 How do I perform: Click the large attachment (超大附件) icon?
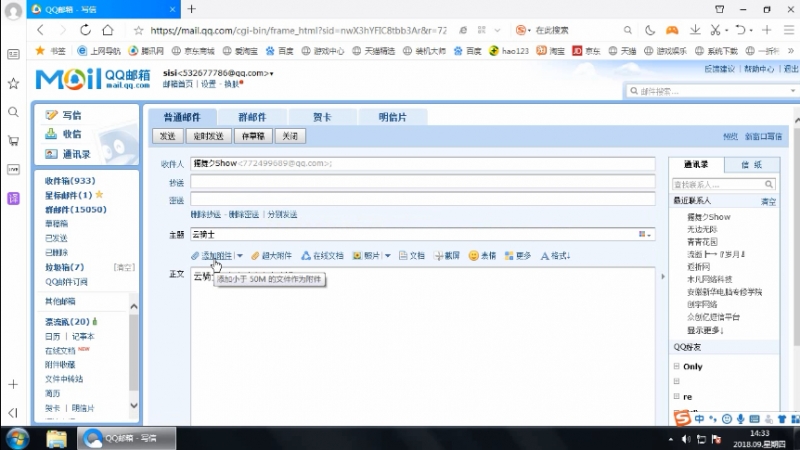(x=271, y=256)
